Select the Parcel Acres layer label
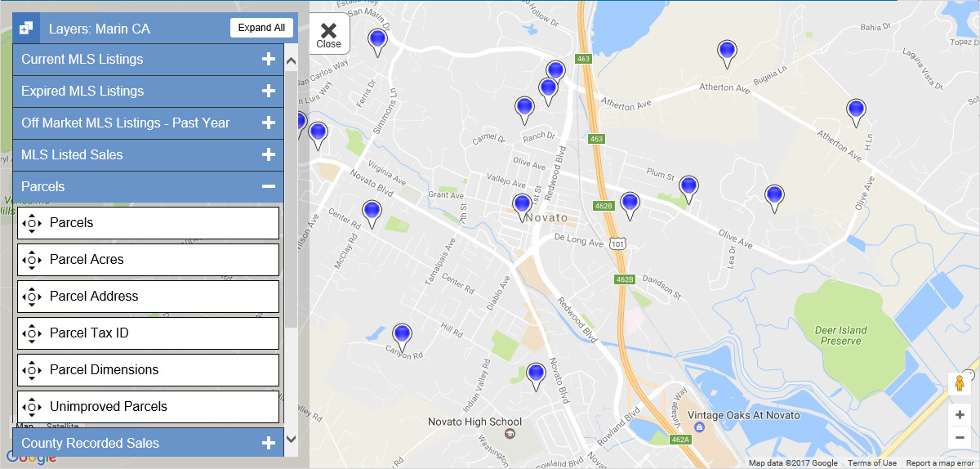Image resolution: width=980 pixels, height=469 pixels. tap(87, 260)
